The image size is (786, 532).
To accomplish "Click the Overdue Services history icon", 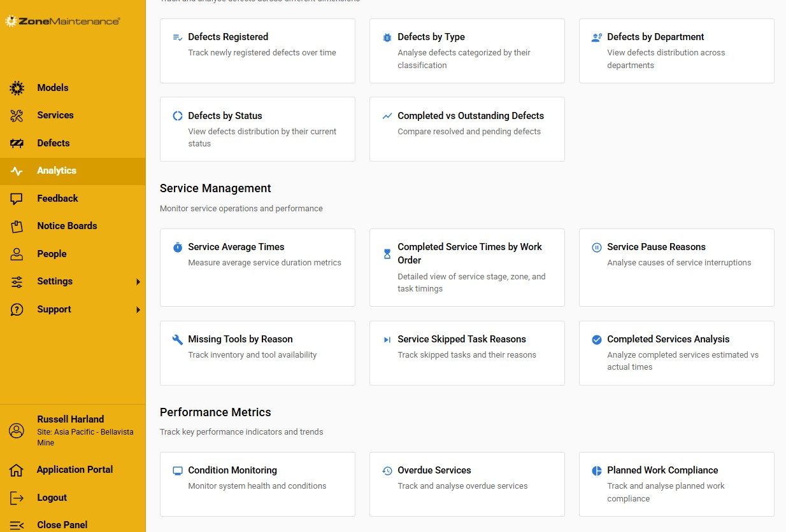I will point(387,471).
